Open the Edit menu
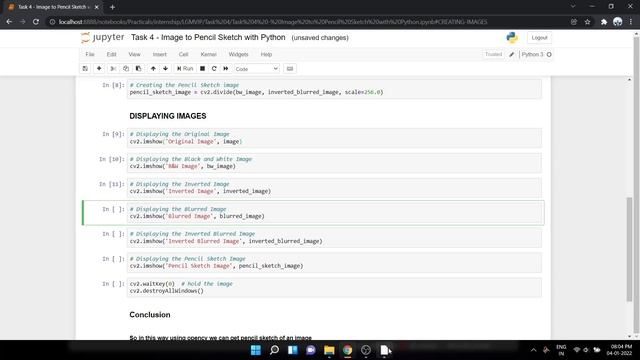This screenshot has width=640, height=360. pos(111,54)
